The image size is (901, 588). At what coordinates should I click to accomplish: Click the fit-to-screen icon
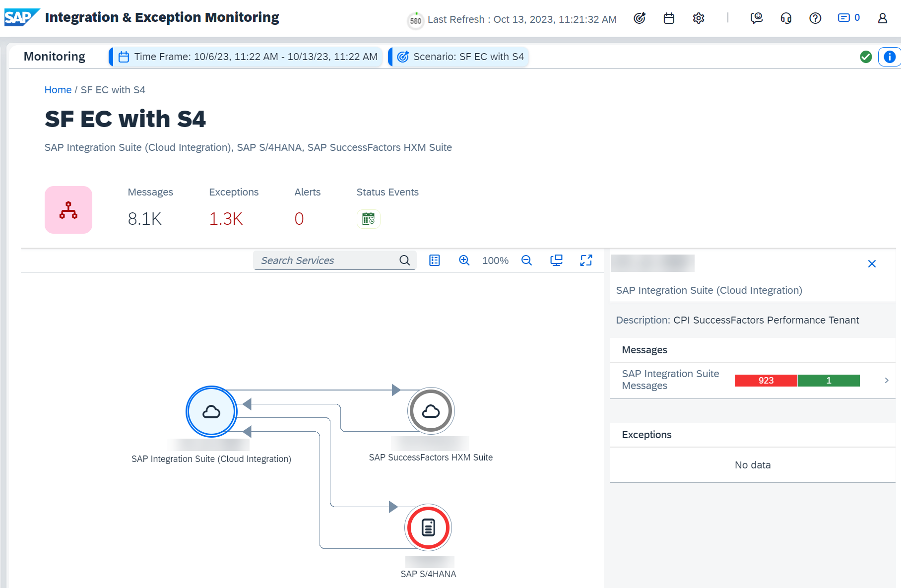(x=557, y=261)
